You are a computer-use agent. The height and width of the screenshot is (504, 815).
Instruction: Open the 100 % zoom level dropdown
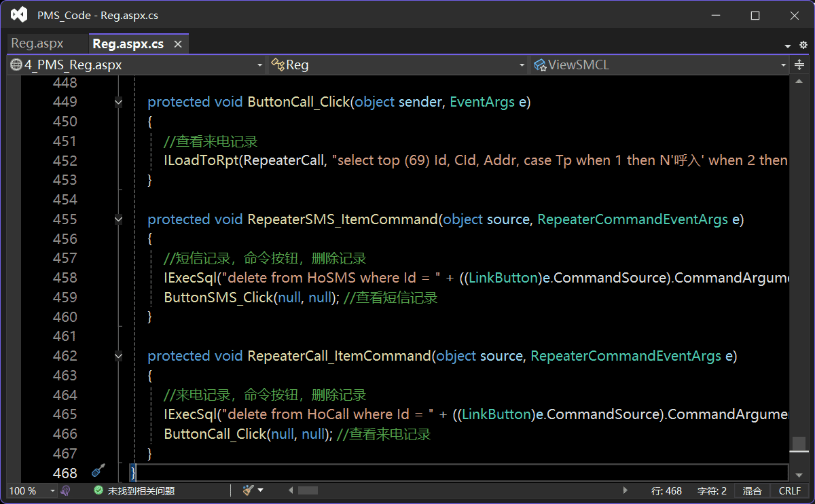click(x=31, y=490)
